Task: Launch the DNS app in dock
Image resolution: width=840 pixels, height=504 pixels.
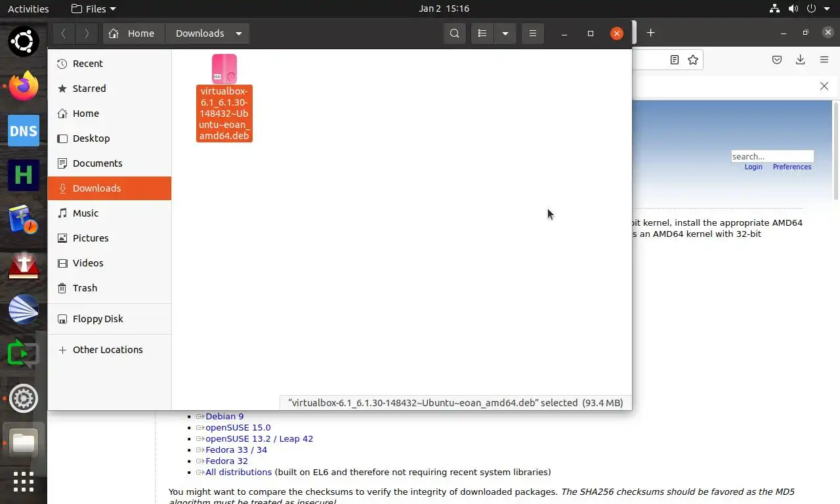Action: pyautogui.click(x=24, y=131)
